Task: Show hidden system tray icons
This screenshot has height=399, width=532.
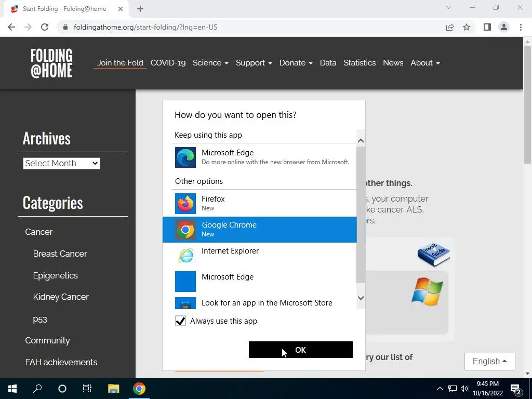Action: coord(440,389)
